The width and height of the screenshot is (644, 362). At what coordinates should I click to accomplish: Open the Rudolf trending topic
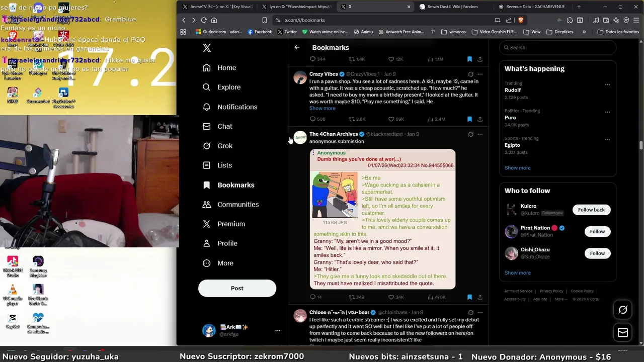(x=513, y=90)
